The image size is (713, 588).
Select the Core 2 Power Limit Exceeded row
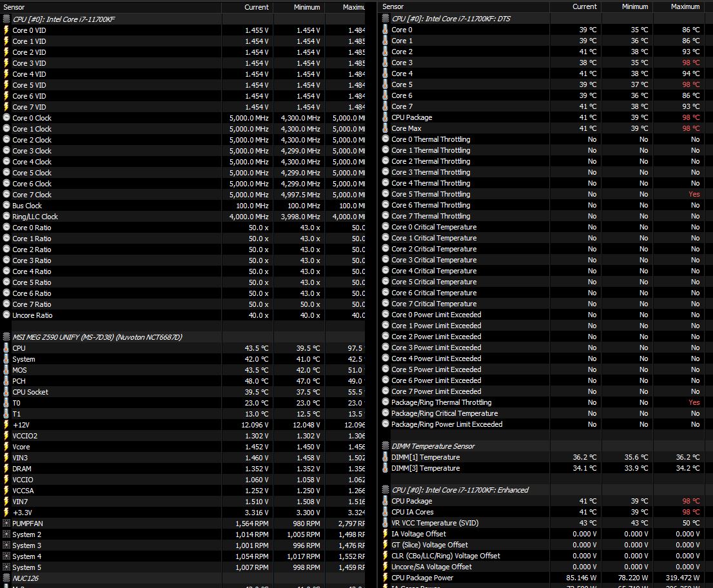545,337
